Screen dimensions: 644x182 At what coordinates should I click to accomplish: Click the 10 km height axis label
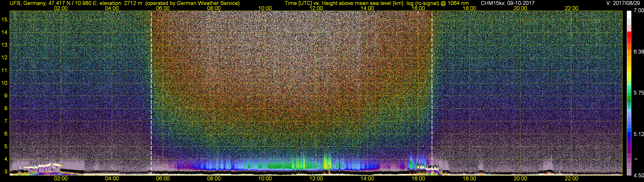point(5,83)
